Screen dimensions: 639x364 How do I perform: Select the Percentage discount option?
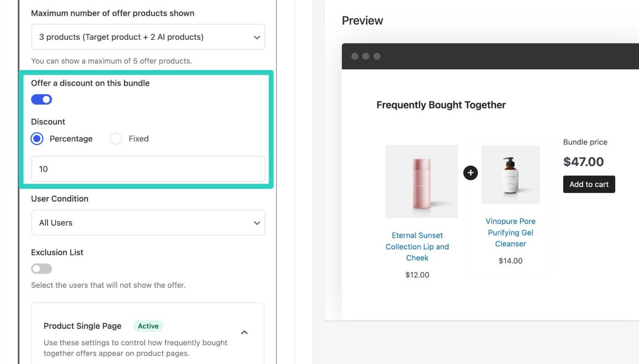click(37, 139)
